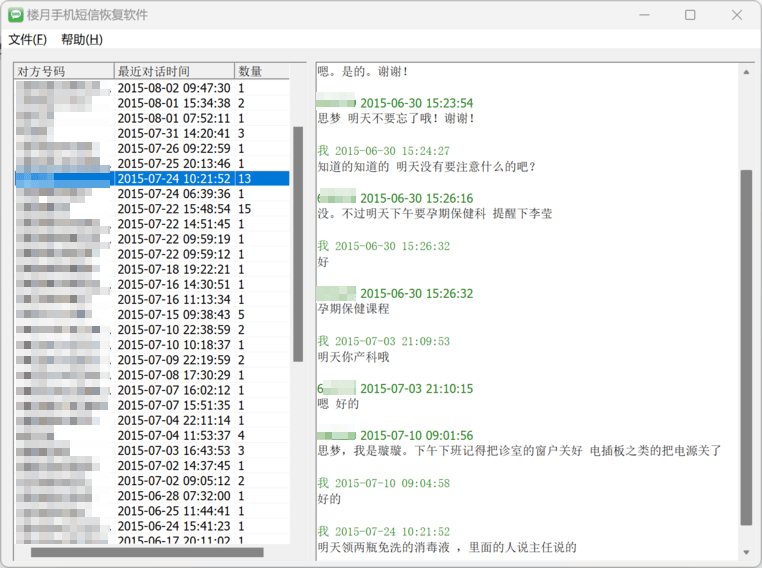
Task: Select the highlighted 2015-07-24 10:21:52 conversation
Action: pyautogui.click(x=173, y=178)
